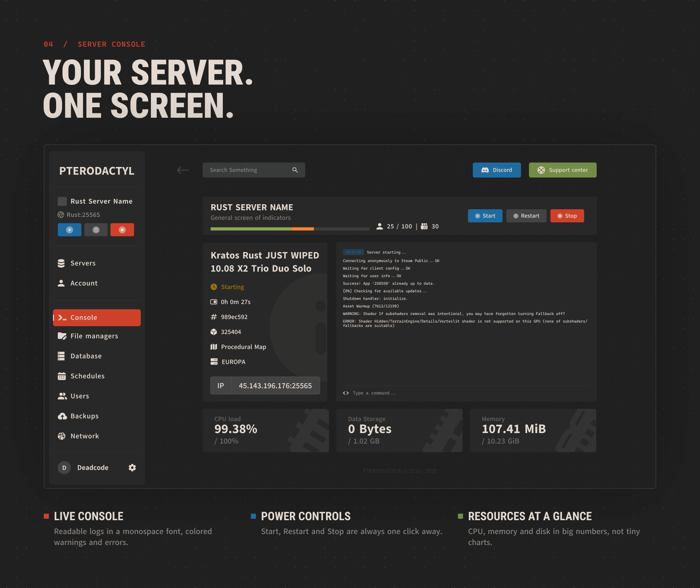
Task: Click the red stop icon in sidebar
Action: (122, 230)
